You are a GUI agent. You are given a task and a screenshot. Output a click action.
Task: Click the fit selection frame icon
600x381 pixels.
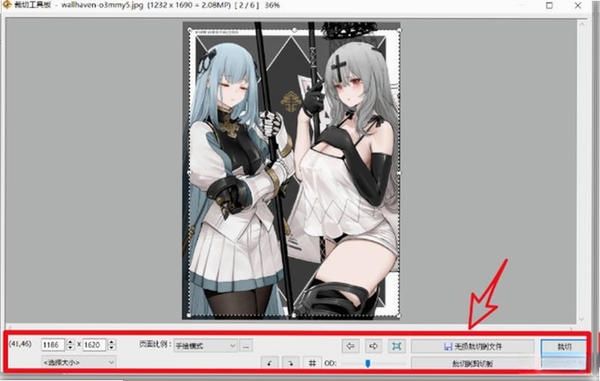pos(397,346)
